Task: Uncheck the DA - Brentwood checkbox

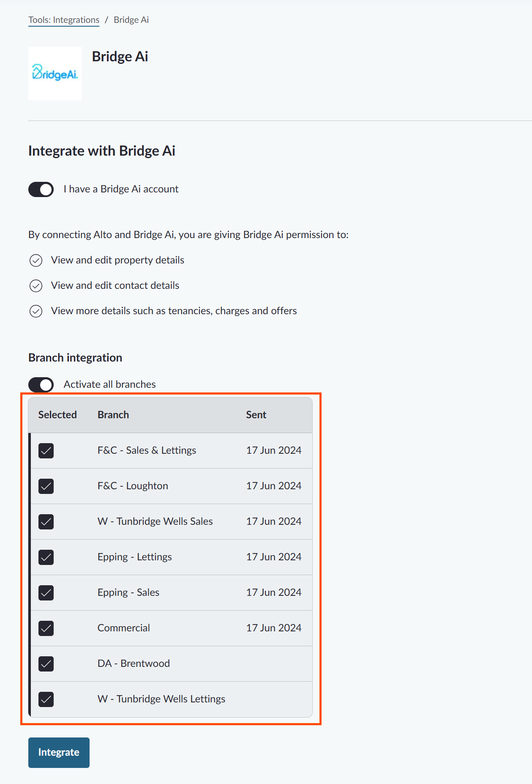Action: [46, 664]
